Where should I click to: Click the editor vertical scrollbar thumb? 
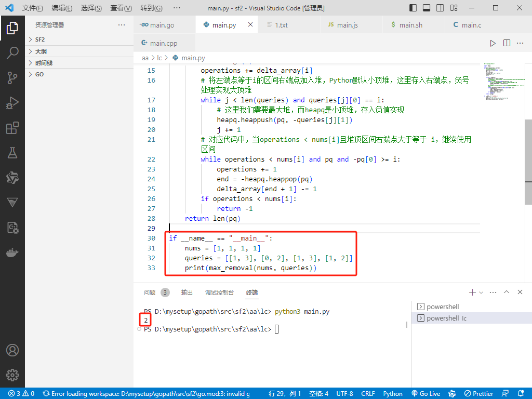click(x=528, y=162)
